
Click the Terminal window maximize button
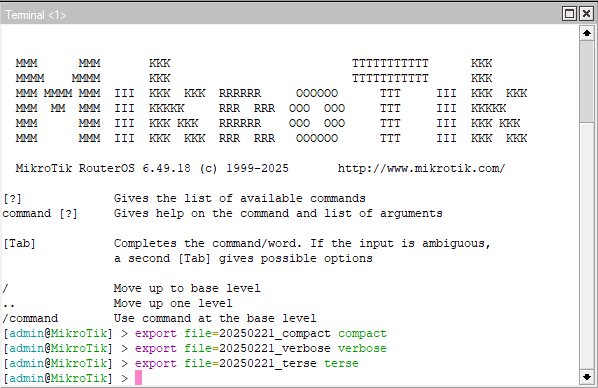tap(569, 14)
